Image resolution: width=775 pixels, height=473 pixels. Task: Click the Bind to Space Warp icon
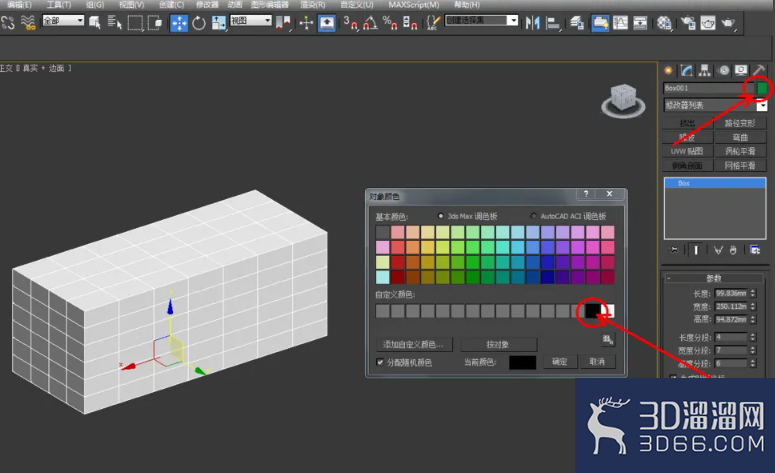[x=28, y=23]
